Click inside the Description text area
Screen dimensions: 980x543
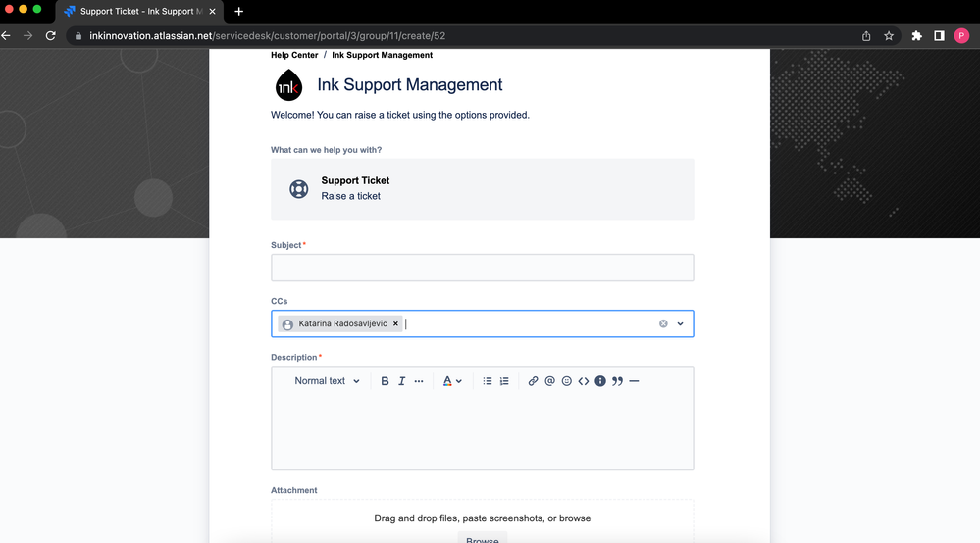click(483, 430)
